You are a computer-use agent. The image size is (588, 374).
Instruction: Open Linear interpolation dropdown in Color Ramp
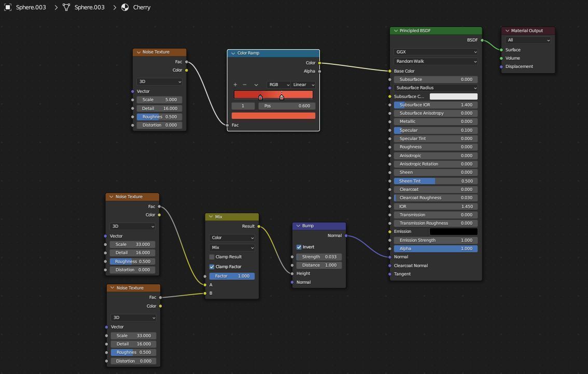tap(303, 85)
